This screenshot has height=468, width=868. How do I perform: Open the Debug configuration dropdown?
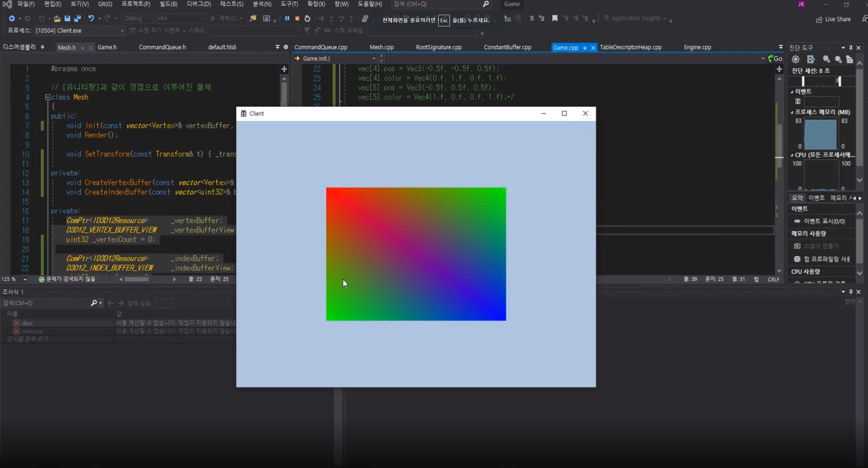click(x=138, y=19)
